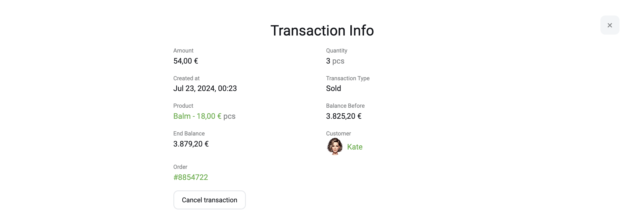Open order #8854722

coord(191,177)
